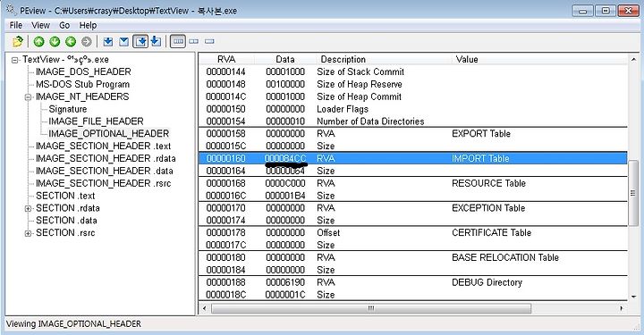
Task: Click the vertical scrollbar thumb
Action: pos(633,193)
